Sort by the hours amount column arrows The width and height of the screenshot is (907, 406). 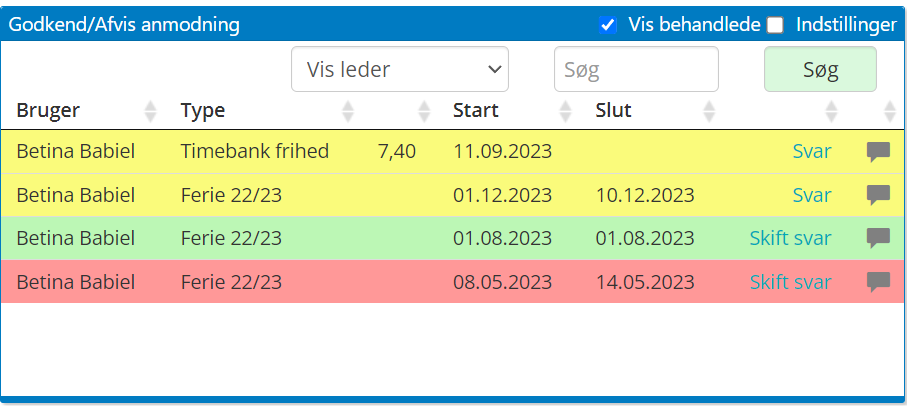(x=424, y=111)
